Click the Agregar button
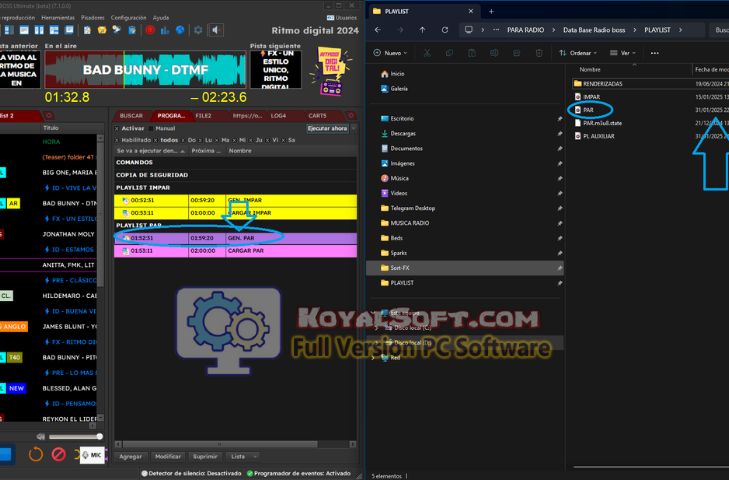 pyautogui.click(x=131, y=457)
